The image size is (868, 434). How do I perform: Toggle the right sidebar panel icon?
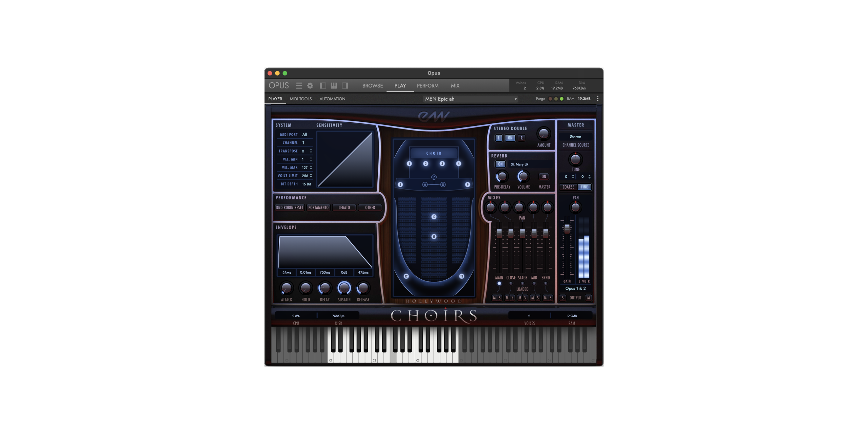[345, 86]
